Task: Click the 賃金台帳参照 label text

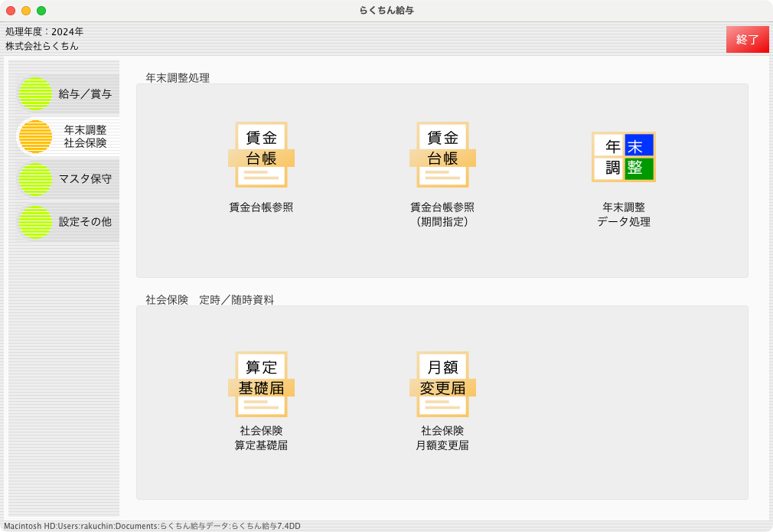Action: click(261, 207)
